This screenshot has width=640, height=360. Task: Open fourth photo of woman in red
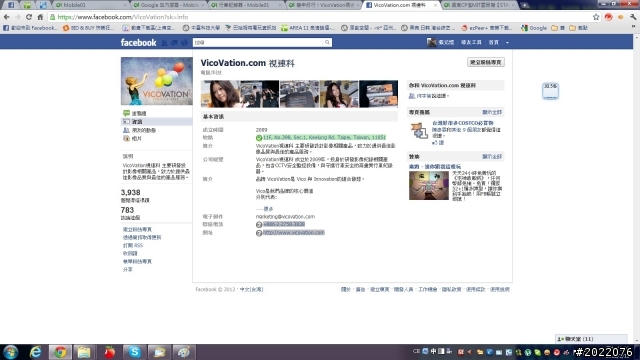339,94
